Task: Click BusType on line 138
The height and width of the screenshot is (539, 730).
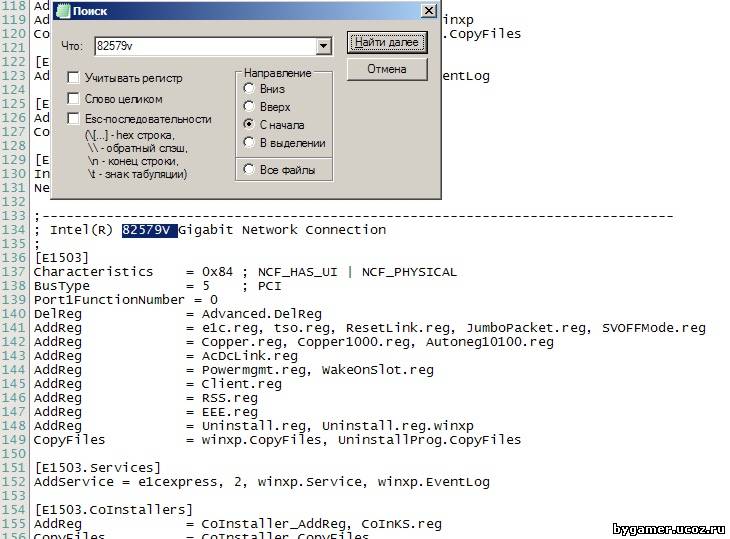Action: [61, 286]
